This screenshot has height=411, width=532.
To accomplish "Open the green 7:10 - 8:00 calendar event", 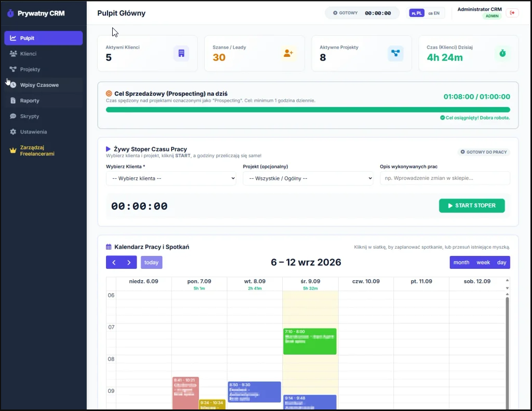I will 310,341.
